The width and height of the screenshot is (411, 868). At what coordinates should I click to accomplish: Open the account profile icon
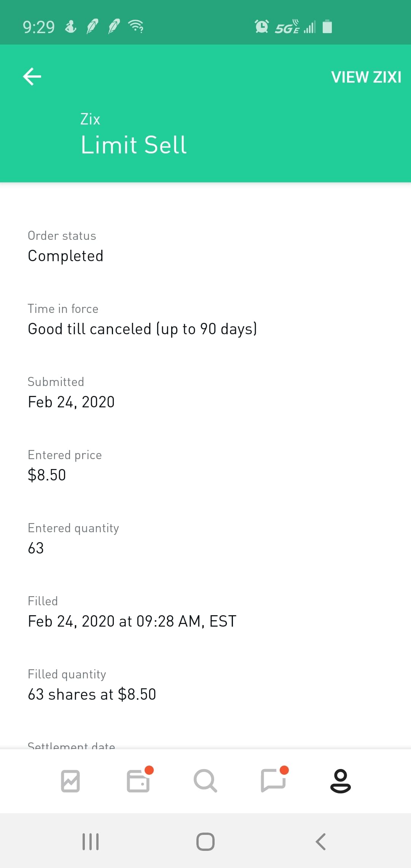coord(340,781)
